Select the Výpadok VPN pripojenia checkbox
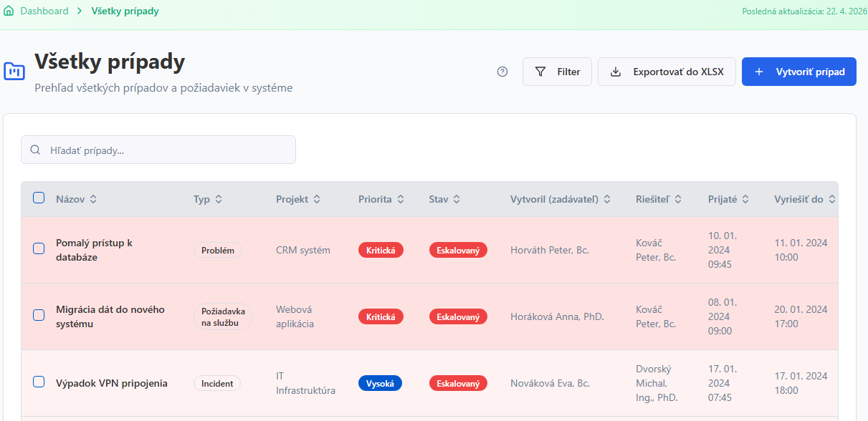This screenshot has height=421, width=868. pyautogui.click(x=39, y=382)
